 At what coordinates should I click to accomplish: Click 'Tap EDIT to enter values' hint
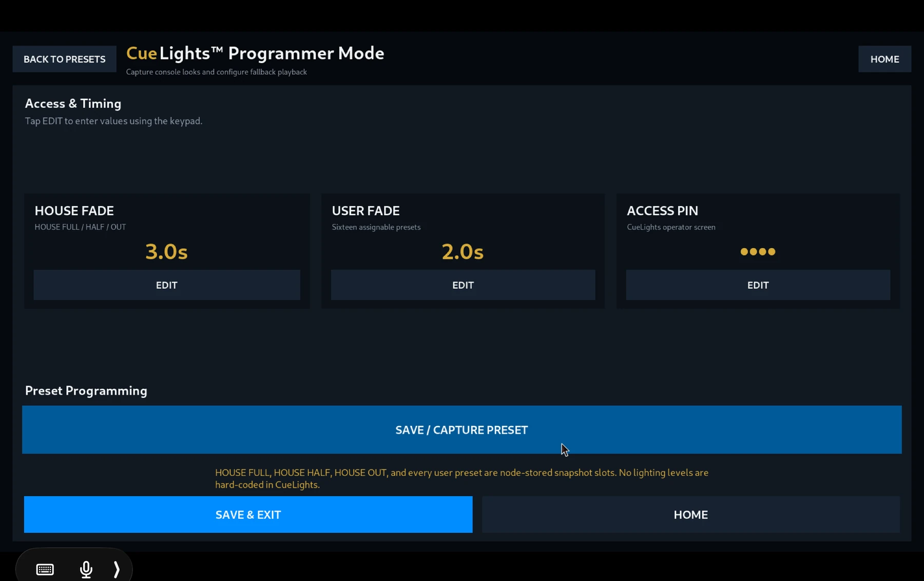click(113, 121)
